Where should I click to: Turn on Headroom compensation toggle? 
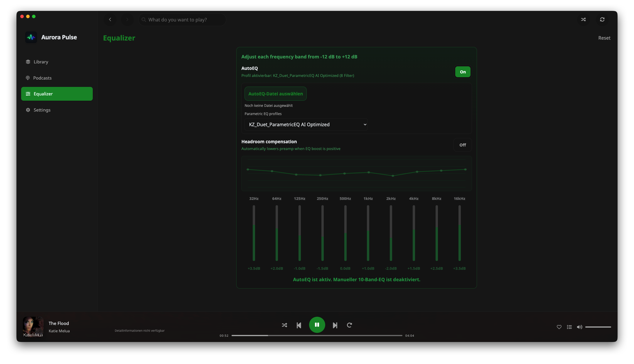pos(463,145)
